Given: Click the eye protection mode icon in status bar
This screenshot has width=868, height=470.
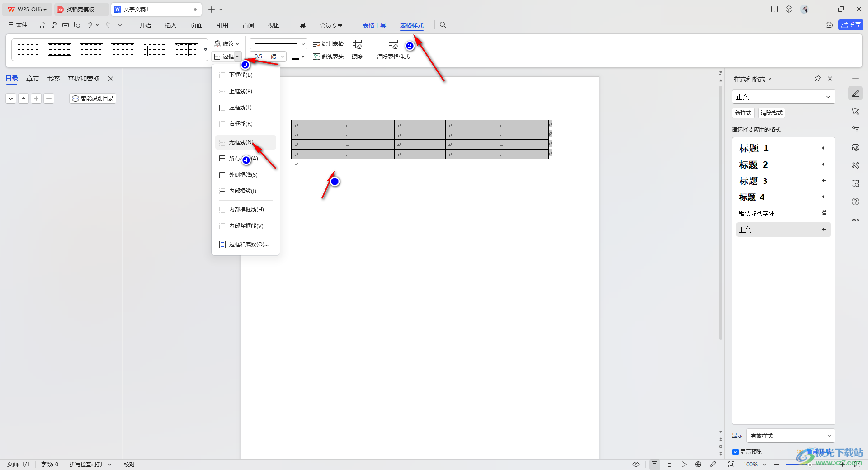Looking at the screenshot, I should click(x=636, y=464).
